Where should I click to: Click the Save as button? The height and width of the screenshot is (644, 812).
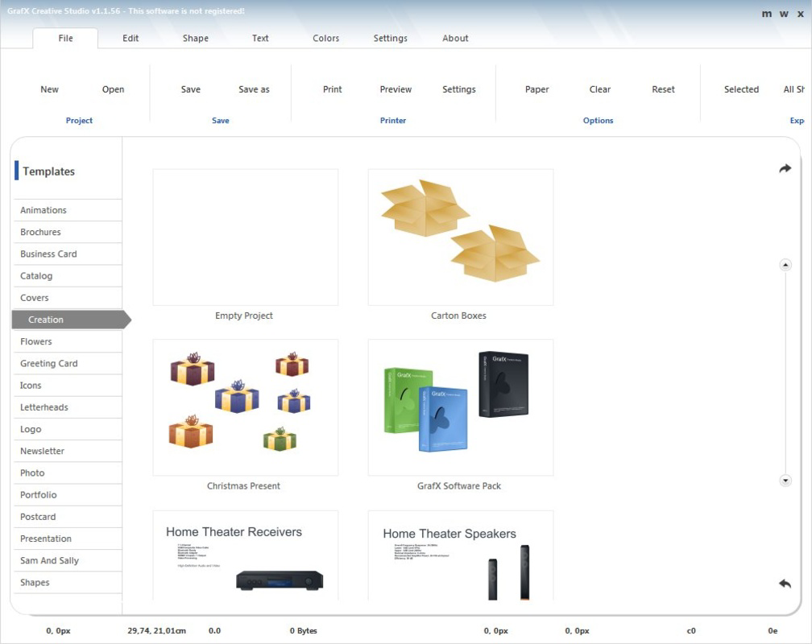(255, 89)
